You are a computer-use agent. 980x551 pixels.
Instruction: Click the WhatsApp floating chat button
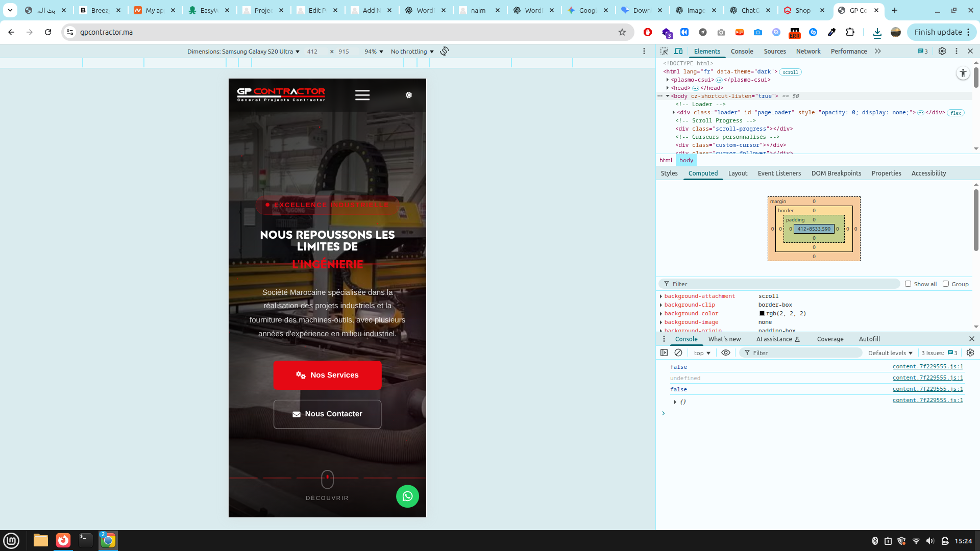[x=407, y=496]
